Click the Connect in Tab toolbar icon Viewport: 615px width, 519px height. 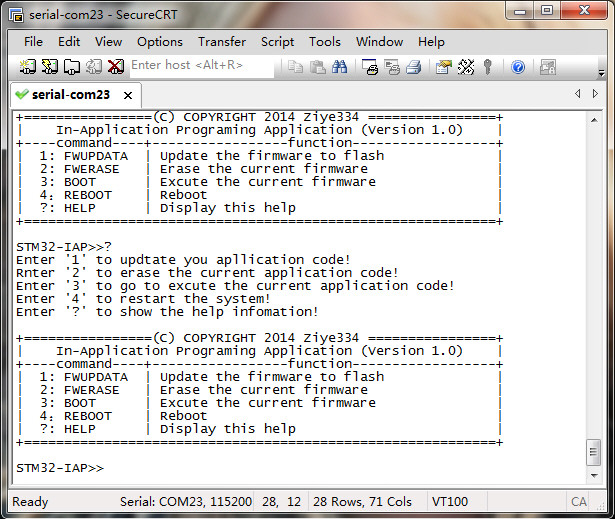tap(72, 67)
